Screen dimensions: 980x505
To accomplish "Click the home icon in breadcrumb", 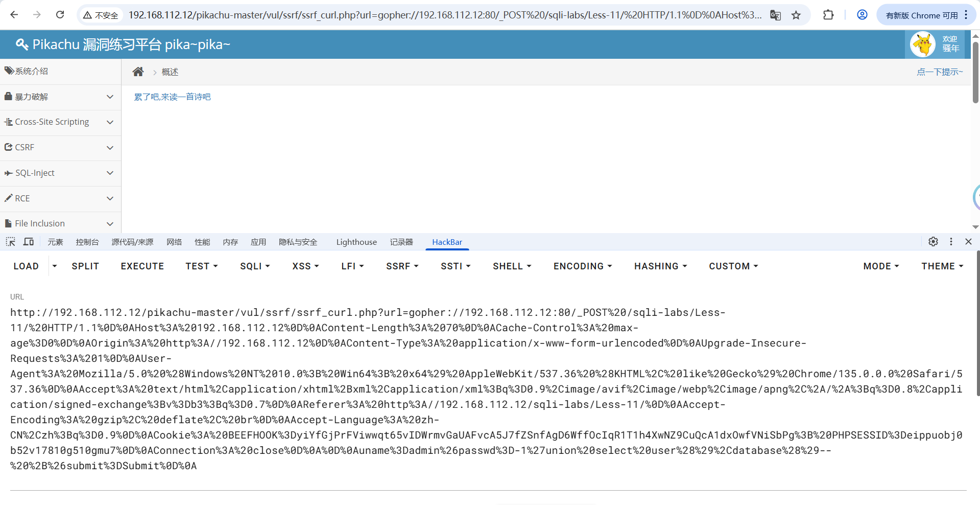I will 138,72.
